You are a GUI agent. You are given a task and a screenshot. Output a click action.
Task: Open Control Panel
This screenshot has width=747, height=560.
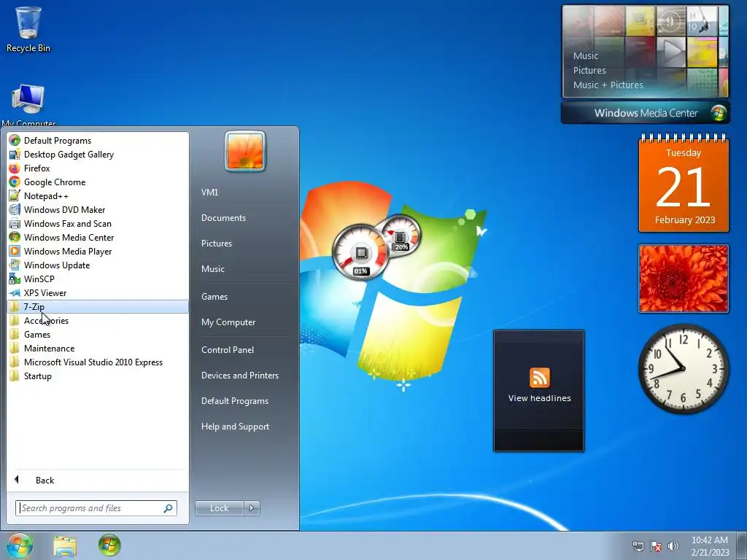tap(228, 350)
